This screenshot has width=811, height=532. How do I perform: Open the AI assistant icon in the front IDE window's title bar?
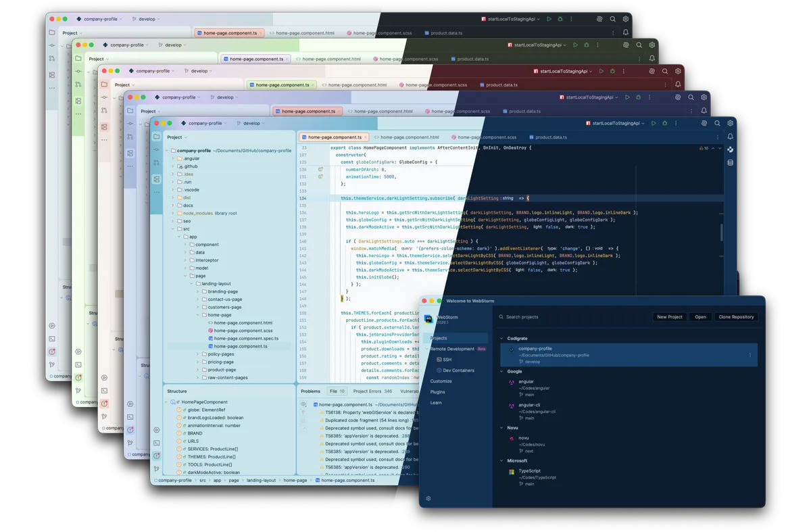[x=704, y=124]
